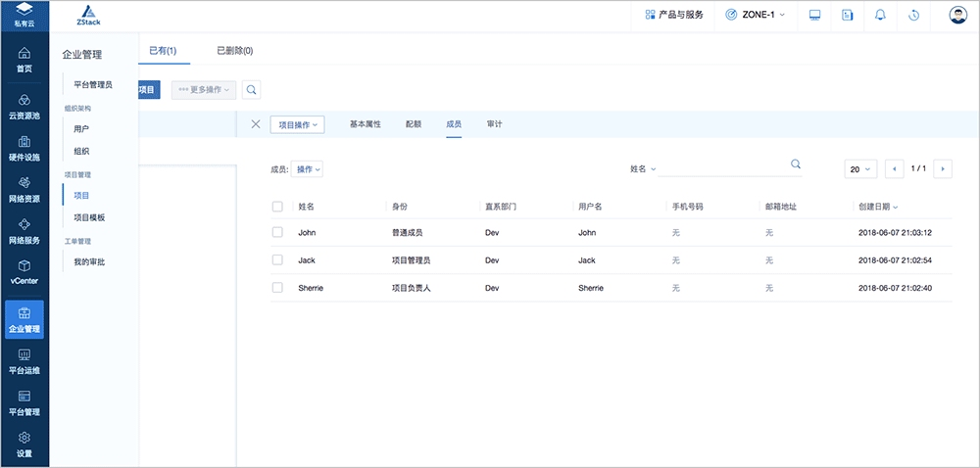The height and width of the screenshot is (468, 980).
Task: Close the project detail panel with X
Action: 256,124
